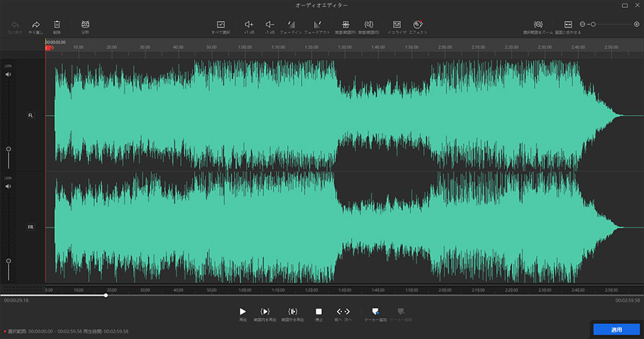This screenshot has width=644, height=339.
Task: Click the 00:02:59.58 total duration readout
Action: [x=627, y=301]
